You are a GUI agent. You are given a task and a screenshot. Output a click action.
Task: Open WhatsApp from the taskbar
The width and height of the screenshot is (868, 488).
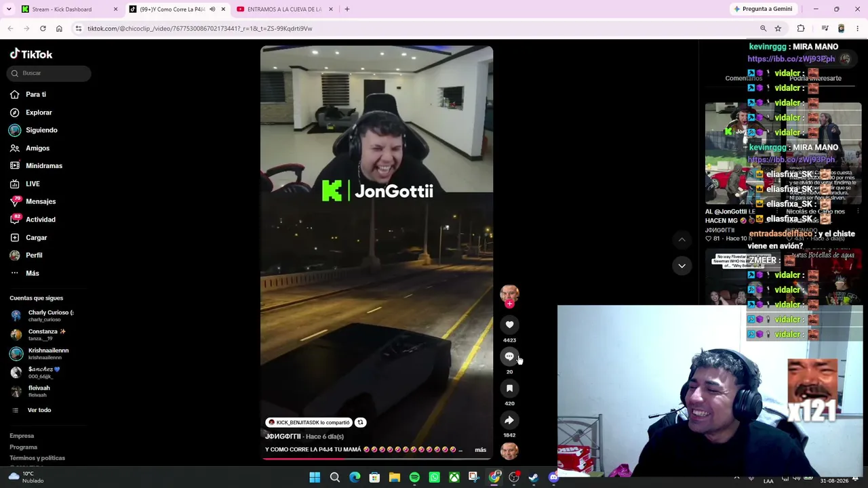click(x=434, y=478)
